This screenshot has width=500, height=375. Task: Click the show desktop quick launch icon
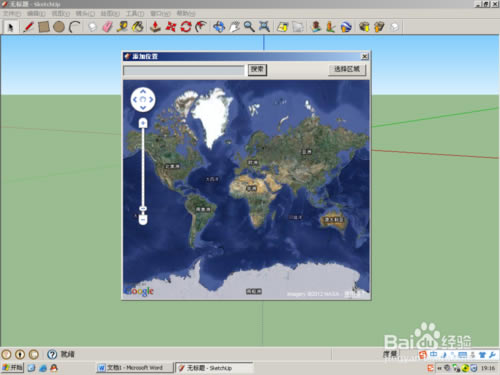tap(32, 368)
